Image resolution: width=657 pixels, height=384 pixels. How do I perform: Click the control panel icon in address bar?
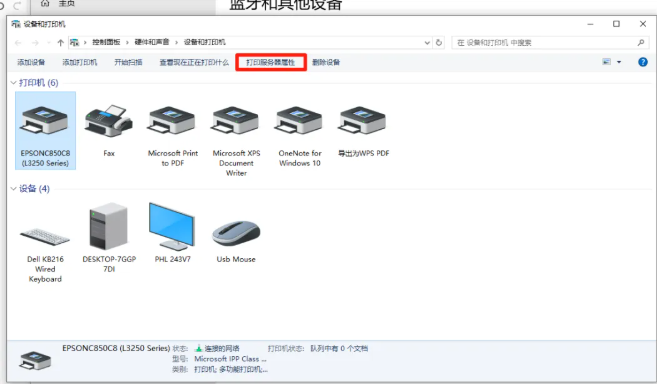click(x=75, y=42)
